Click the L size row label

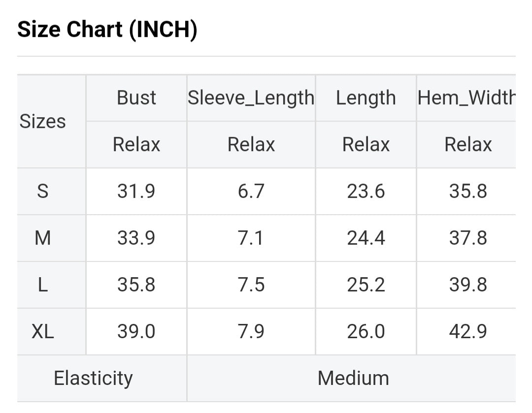[43, 285]
